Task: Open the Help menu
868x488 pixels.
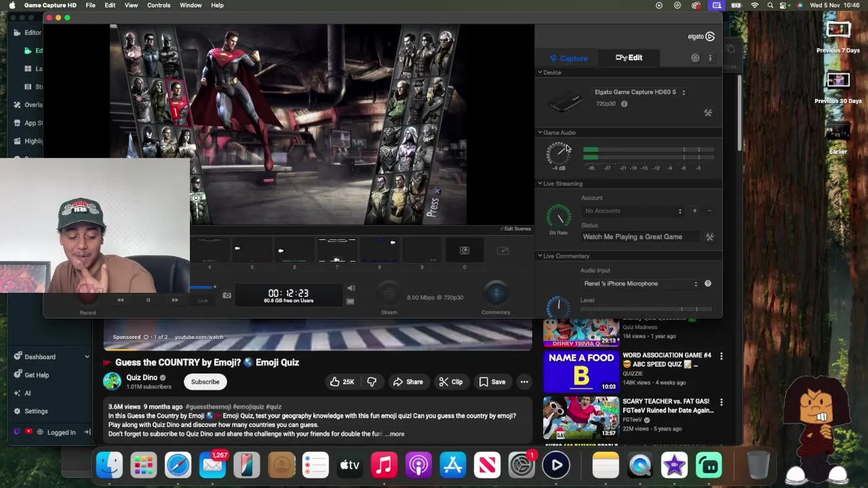Action: (x=217, y=5)
